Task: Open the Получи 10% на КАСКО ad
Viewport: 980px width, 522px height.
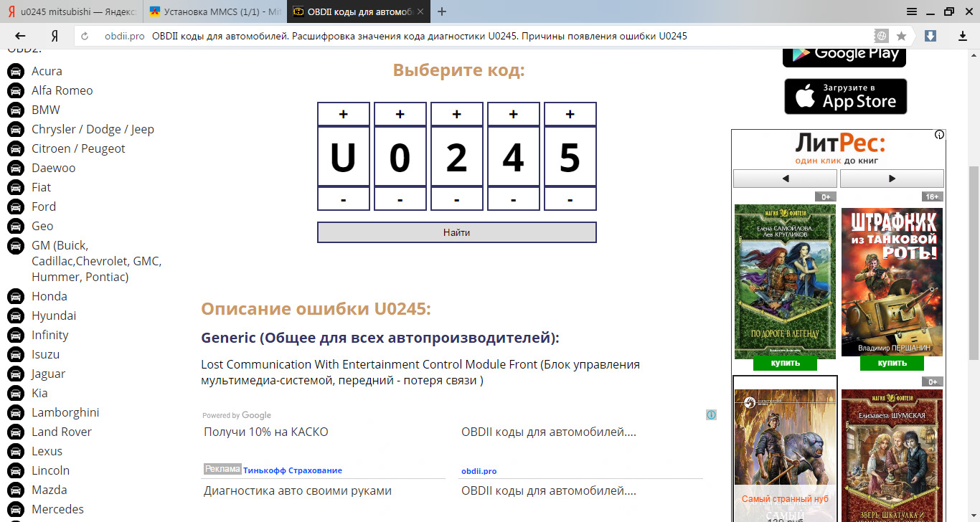Action: (266, 432)
